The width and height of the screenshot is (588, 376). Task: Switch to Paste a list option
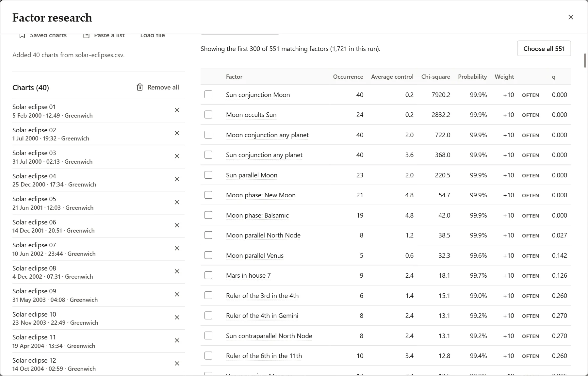104,35
